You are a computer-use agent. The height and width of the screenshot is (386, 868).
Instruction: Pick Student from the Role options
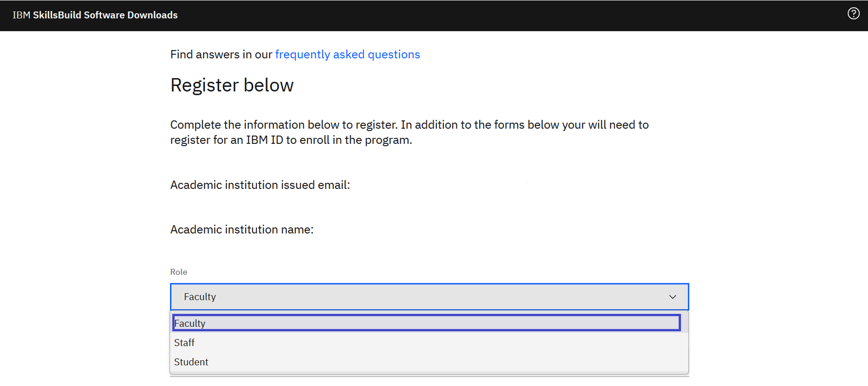coord(191,362)
